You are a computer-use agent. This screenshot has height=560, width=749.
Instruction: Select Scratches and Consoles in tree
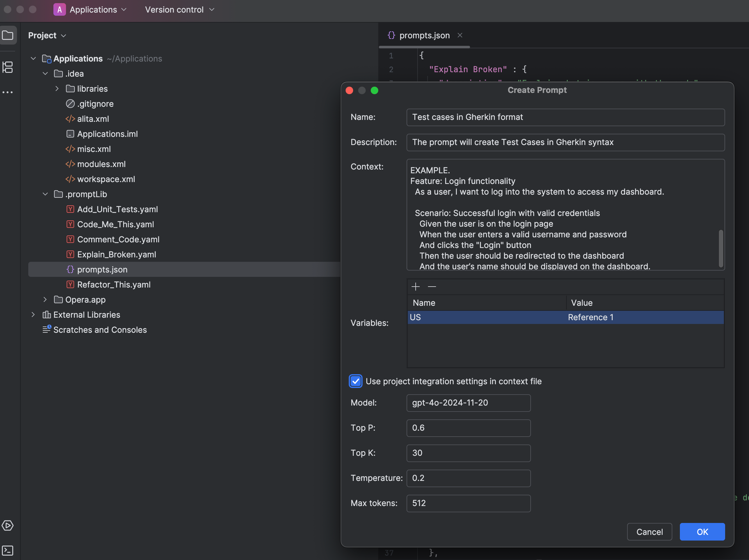pos(100,330)
